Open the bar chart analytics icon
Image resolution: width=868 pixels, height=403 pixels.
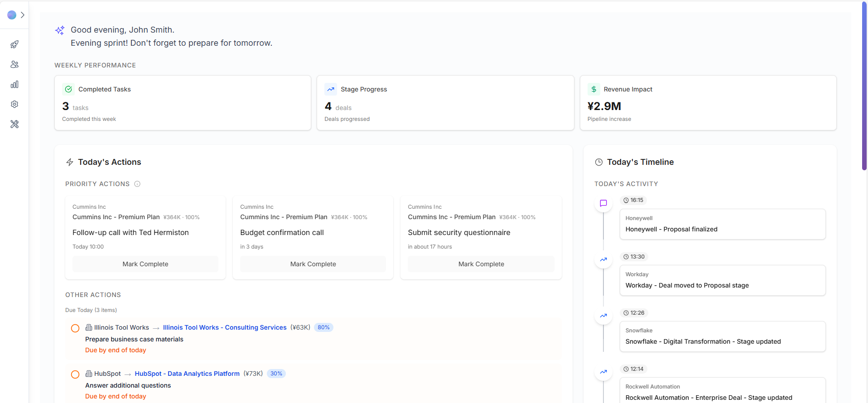[14, 84]
